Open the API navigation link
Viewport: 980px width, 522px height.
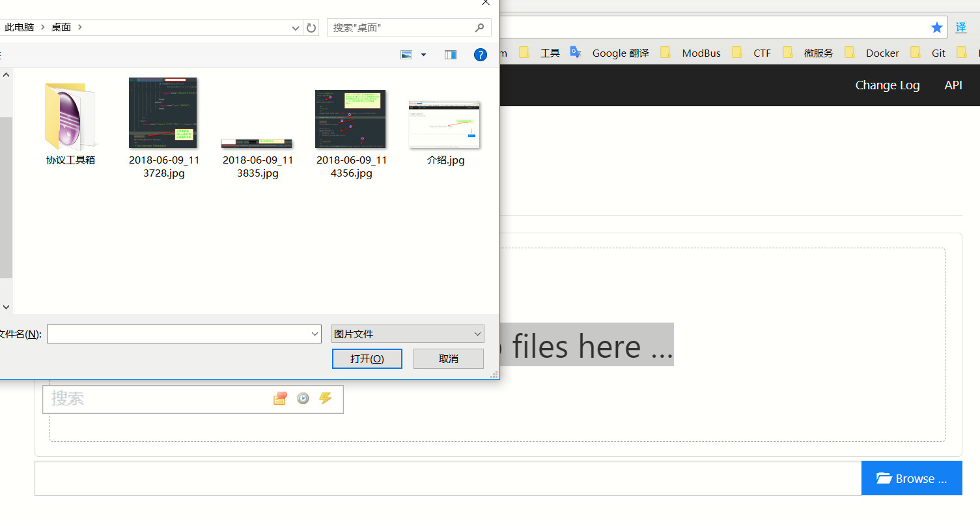(953, 85)
